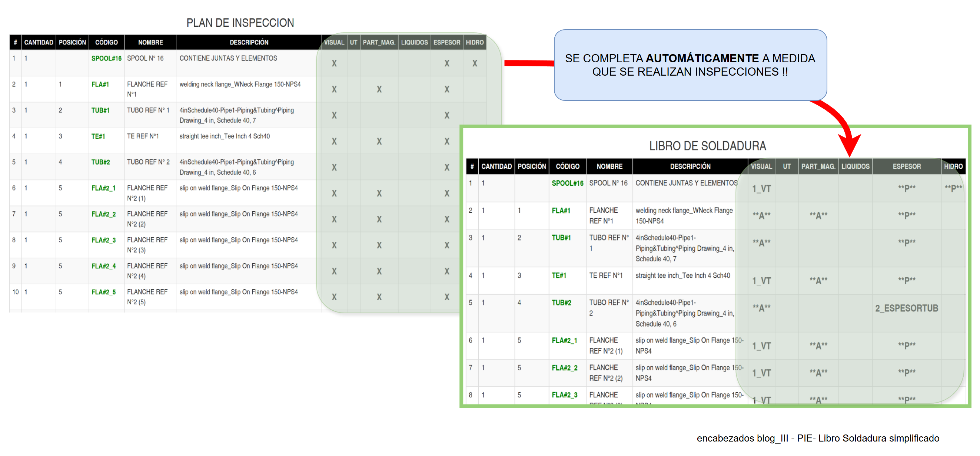This screenshot has width=980, height=456.
Task: Click the LIQUIDOS header in Libro de Soldadura
Action: pos(855,166)
